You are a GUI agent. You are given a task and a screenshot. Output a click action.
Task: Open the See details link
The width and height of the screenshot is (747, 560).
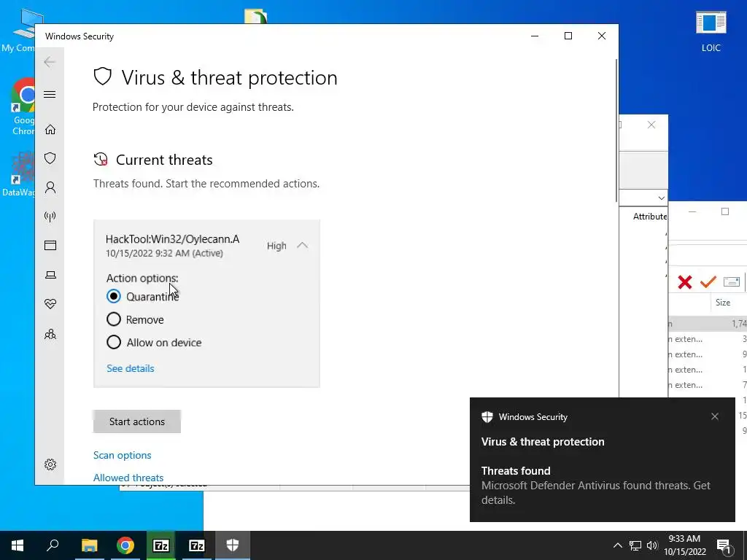point(130,368)
